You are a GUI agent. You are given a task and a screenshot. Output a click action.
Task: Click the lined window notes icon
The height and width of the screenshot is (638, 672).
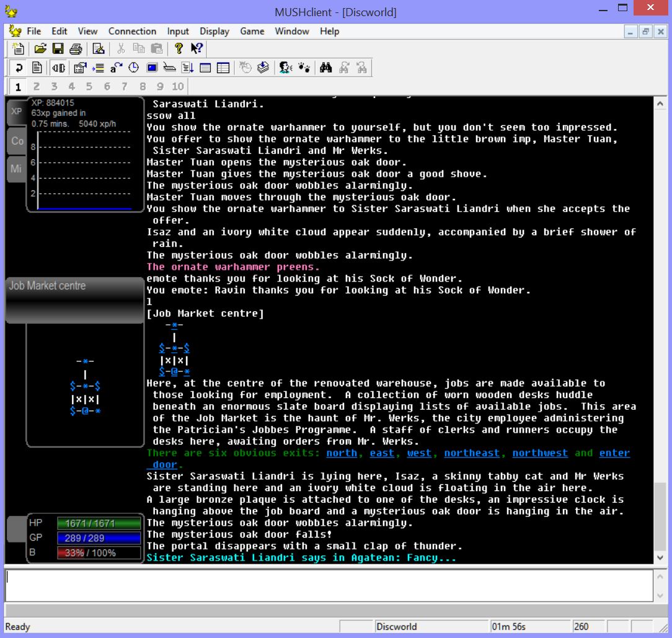pyautogui.click(x=205, y=68)
